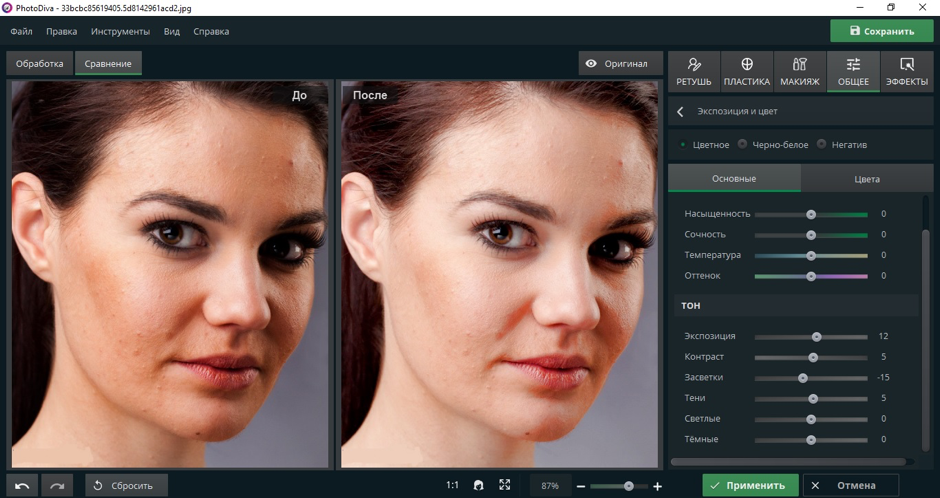Open the Инструменты menu
Viewport: 940px width, 498px height.
point(120,31)
